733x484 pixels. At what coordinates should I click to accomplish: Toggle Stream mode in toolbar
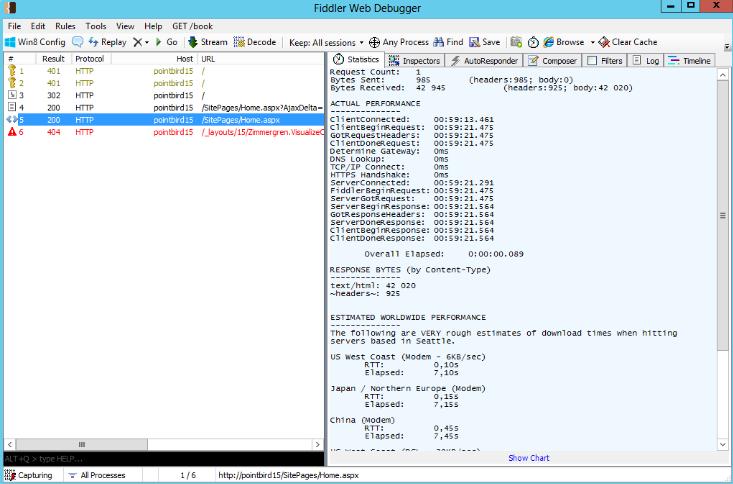coord(208,42)
